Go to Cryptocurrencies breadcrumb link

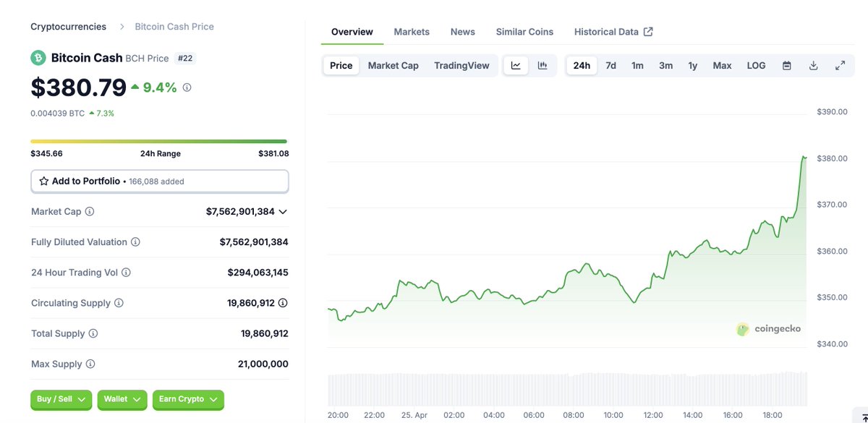click(68, 27)
